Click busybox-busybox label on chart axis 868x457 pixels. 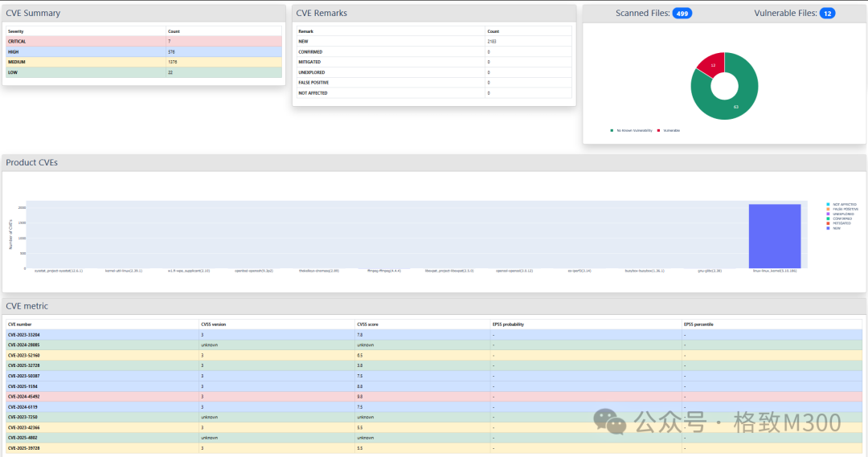click(645, 271)
